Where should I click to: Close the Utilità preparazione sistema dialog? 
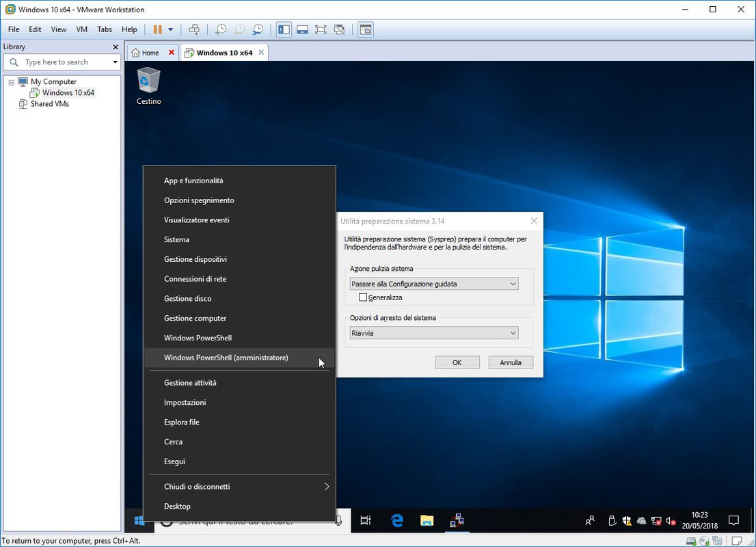(534, 221)
